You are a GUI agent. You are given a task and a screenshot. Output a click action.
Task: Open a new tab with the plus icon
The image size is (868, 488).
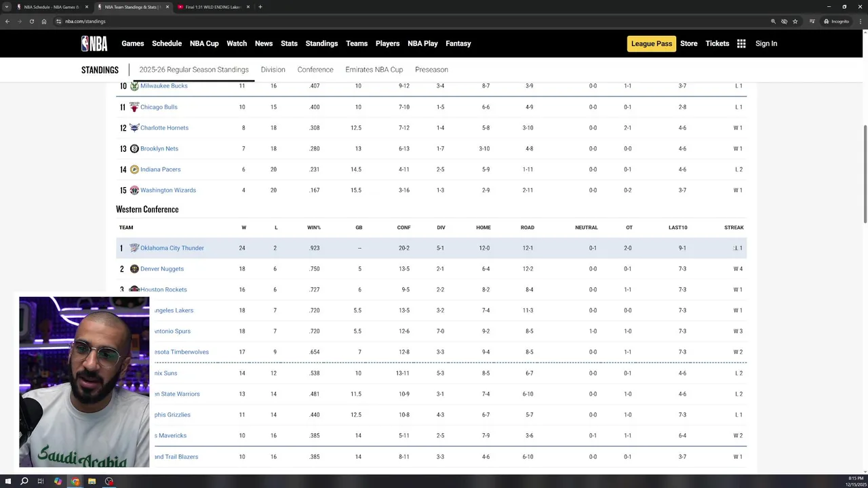coord(260,7)
